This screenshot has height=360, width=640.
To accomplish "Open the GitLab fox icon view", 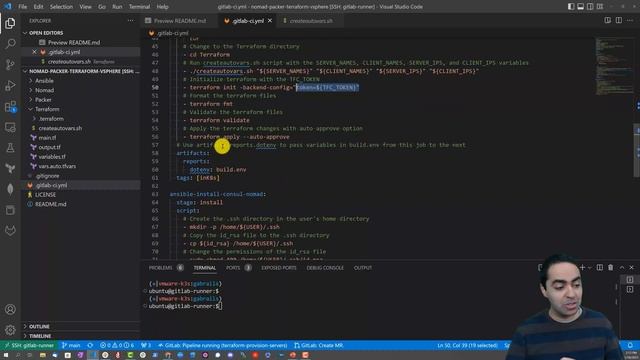I will [x=10, y=231].
